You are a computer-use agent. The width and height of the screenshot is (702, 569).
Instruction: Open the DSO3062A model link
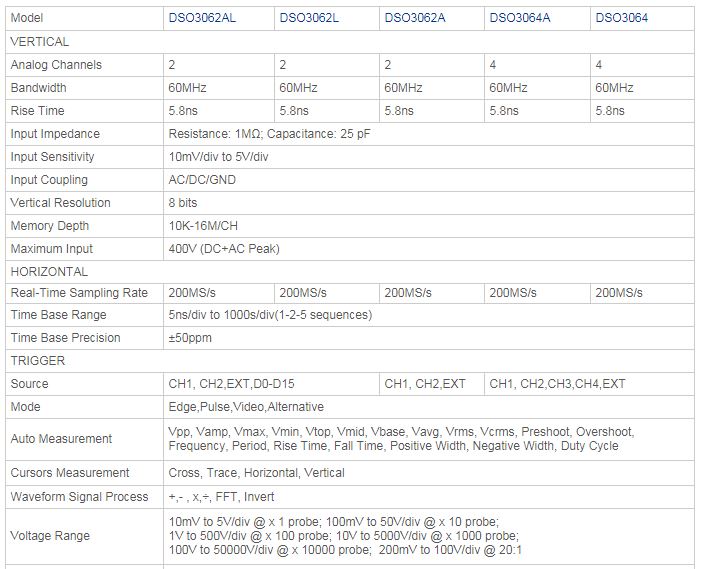pos(415,18)
